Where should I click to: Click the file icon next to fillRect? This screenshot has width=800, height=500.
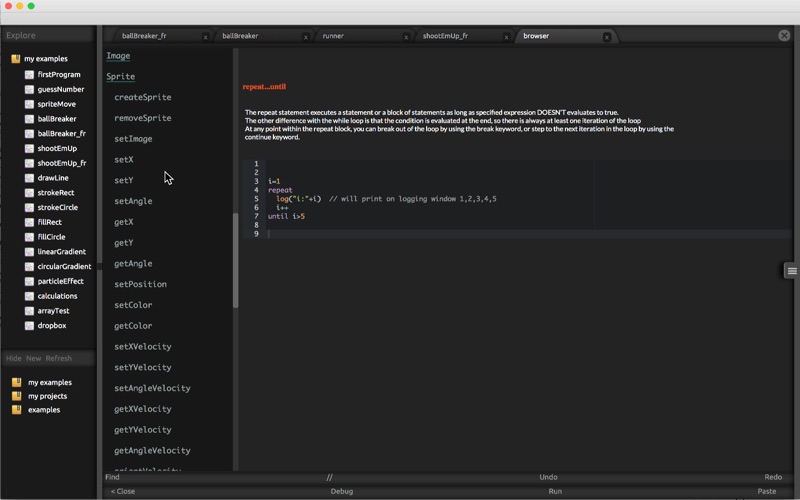[x=30, y=222]
